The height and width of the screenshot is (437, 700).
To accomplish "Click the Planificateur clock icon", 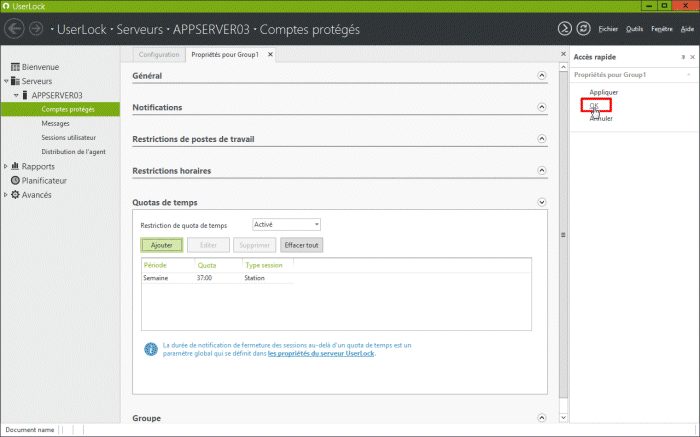I will tap(15, 180).
